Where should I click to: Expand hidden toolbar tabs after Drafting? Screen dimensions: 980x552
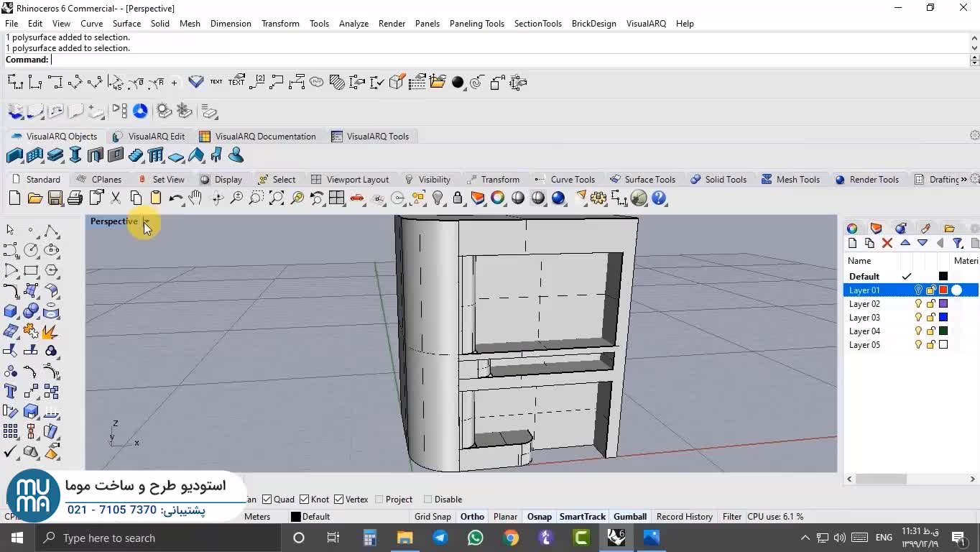963,180
